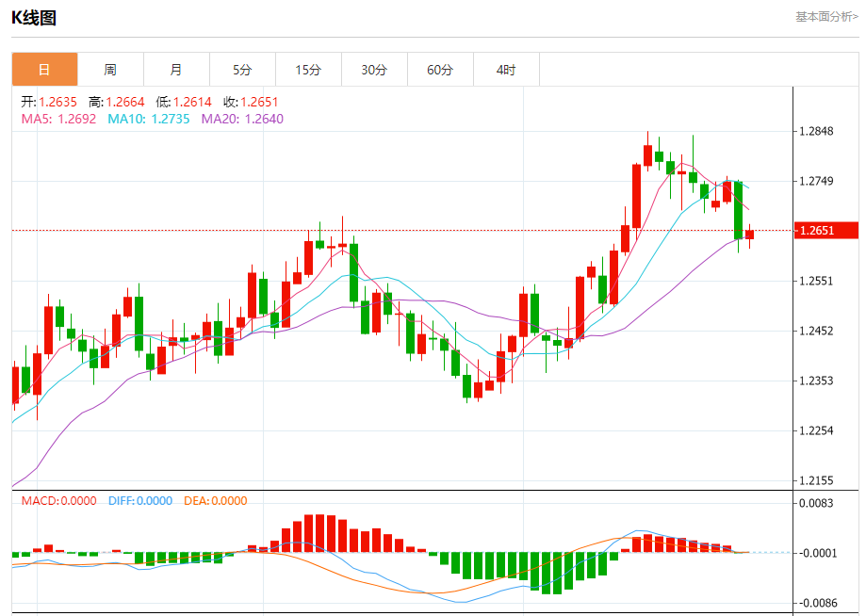This screenshot has height=616, width=866.
Task: Open the 30分 interval tab
Action: (x=374, y=70)
